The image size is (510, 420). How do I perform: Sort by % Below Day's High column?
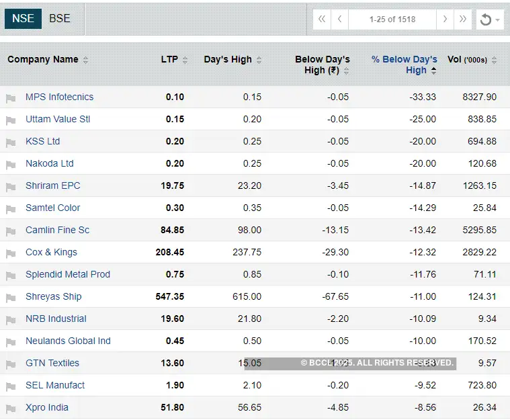pyautogui.click(x=433, y=71)
